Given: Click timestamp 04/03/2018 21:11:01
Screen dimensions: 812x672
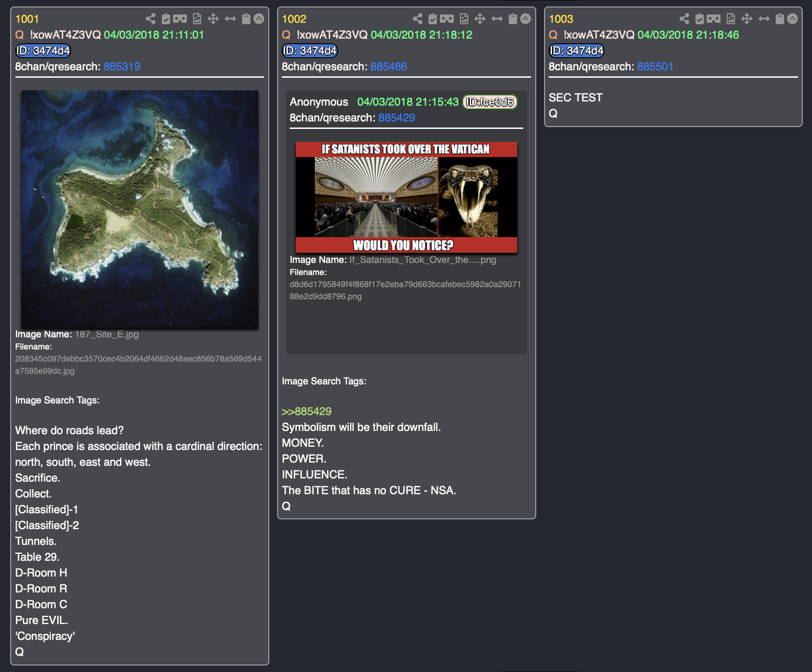Looking at the screenshot, I should click(x=154, y=35).
